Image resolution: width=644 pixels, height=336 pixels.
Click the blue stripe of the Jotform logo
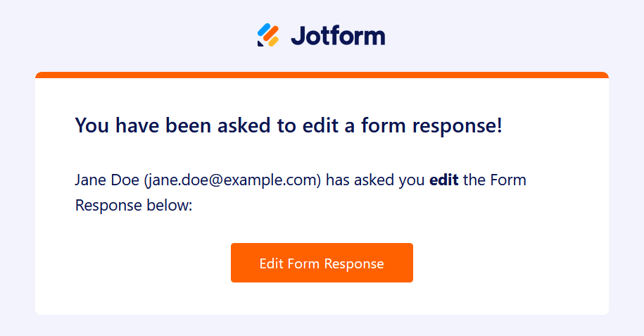264,31
